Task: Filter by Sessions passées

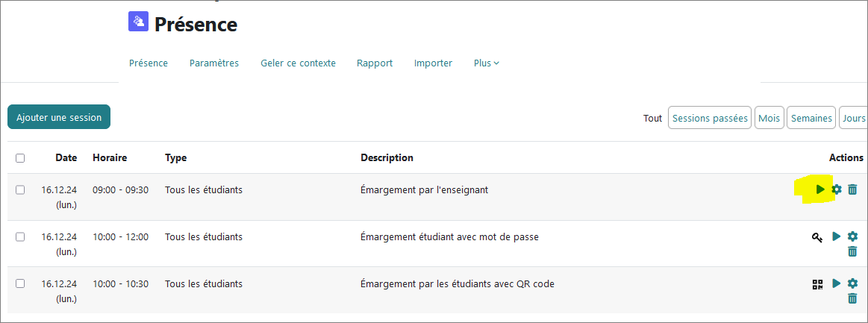Action: click(x=709, y=118)
